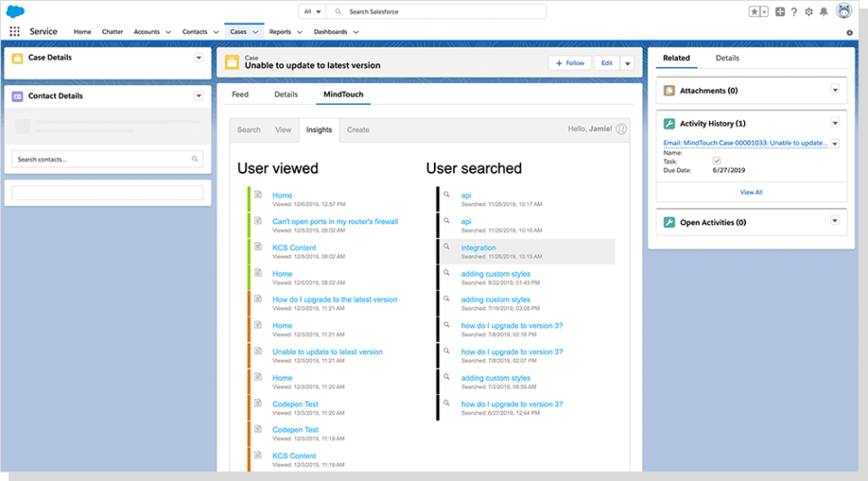This screenshot has width=868, height=481.
Task: Click the Search Salesforce field
Action: (436, 12)
